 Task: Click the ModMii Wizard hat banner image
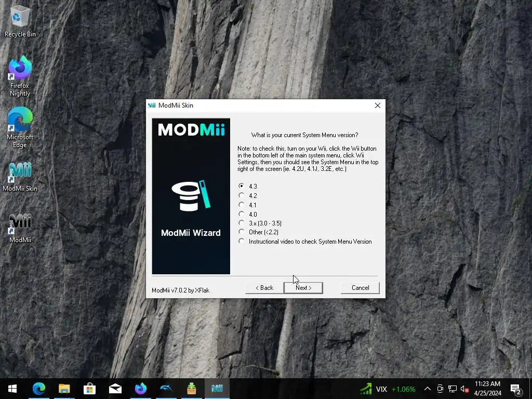[191, 196]
